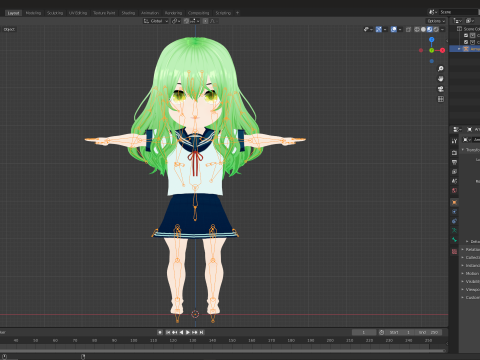Select wireframe viewport shading
Screen dimensions: 480x360
(417, 29)
